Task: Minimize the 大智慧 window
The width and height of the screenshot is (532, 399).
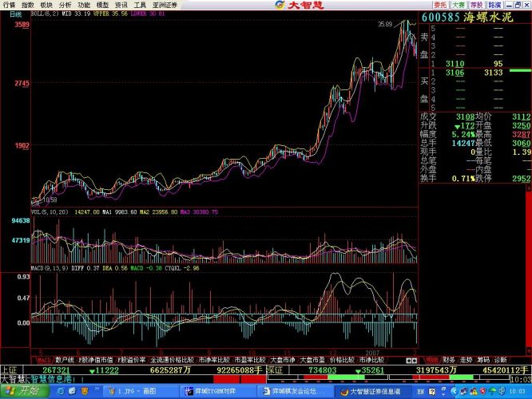Action: pyautogui.click(x=509, y=5)
